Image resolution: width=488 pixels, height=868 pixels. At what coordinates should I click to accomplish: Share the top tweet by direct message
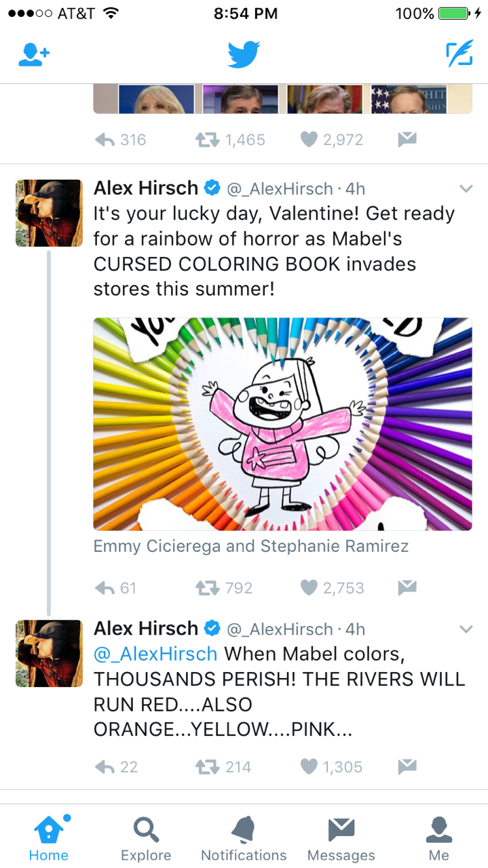(407, 140)
